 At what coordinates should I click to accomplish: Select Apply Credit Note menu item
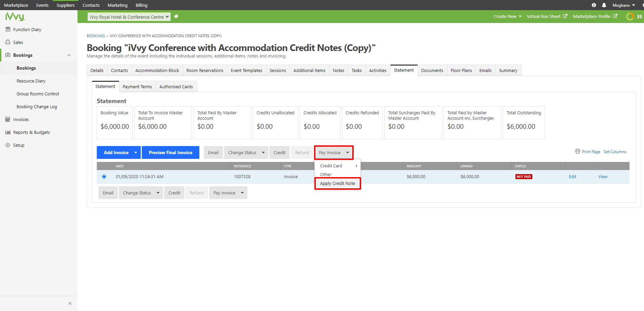[337, 183]
